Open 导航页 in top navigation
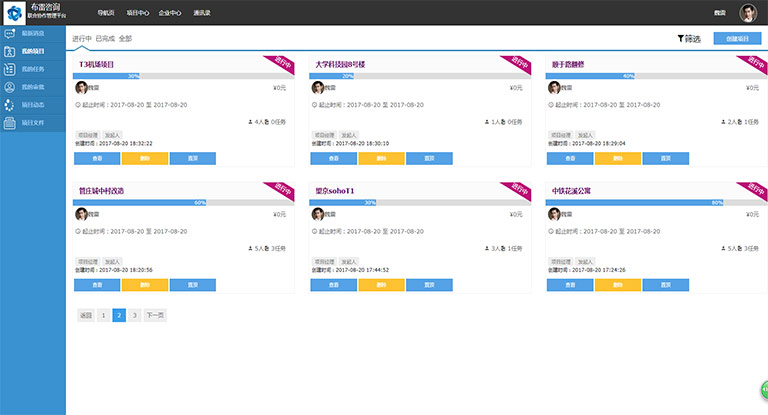Viewport: 768px width, 415px height. coord(106,13)
